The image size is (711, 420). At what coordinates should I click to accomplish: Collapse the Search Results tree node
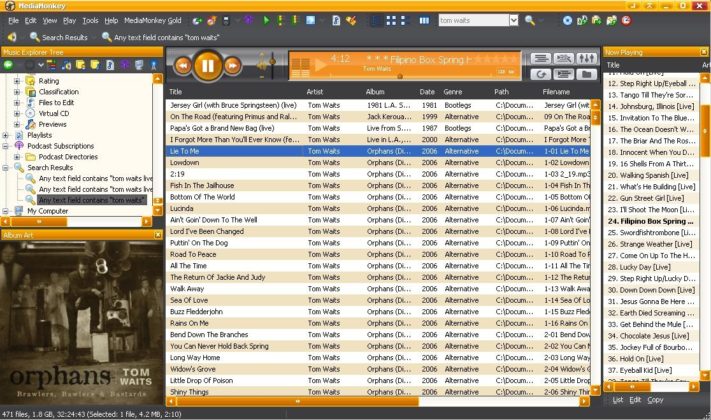coord(5,167)
